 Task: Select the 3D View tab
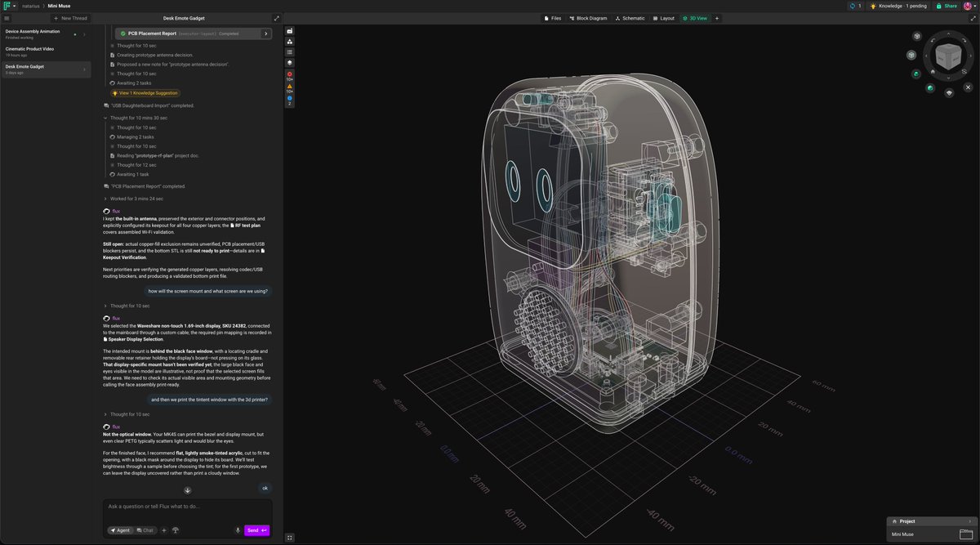(x=695, y=18)
